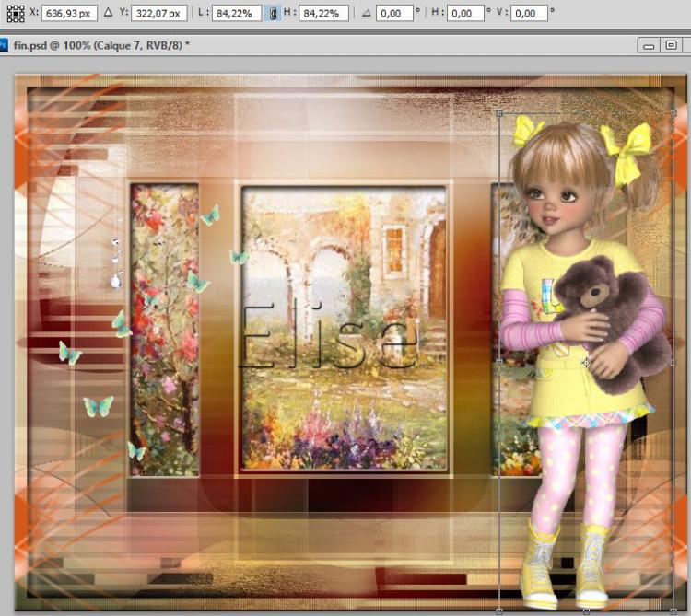The height and width of the screenshot is (616, 691).
Task: Click the vertical skew V field
Action: (529, 14)
